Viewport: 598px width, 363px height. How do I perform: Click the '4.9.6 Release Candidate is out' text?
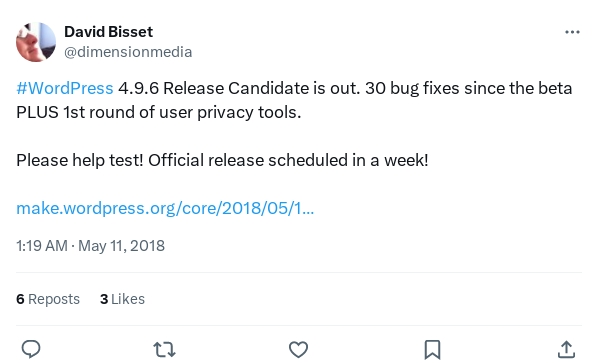tap(239, 88)
